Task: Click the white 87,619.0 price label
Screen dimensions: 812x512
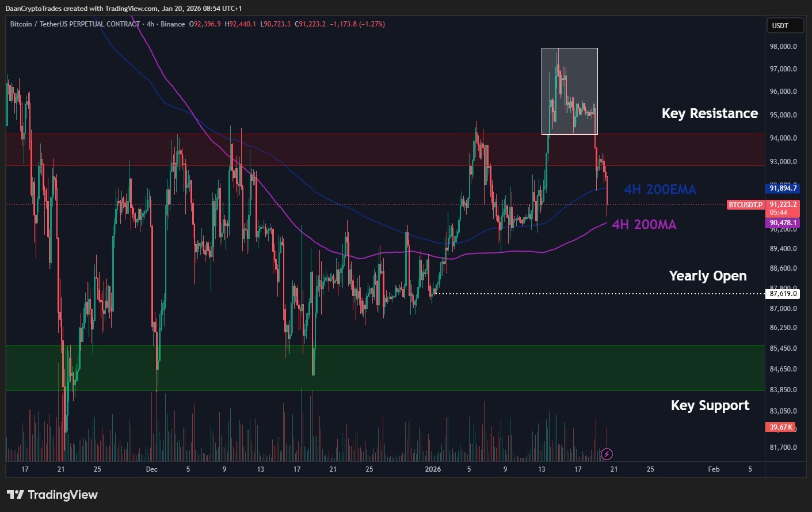Action: point(783,294)
